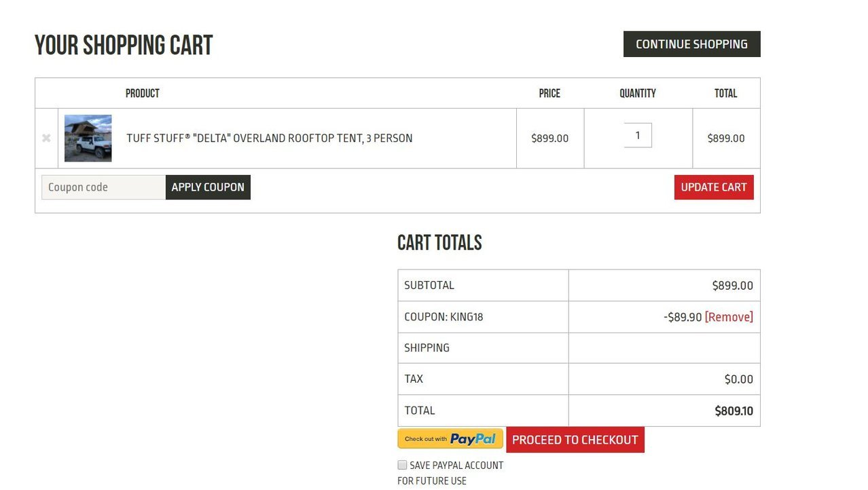Image resolution: width=868 pixels, height=490 pixels.
Task: Click the Quantity column header
Action: (638, 94)
